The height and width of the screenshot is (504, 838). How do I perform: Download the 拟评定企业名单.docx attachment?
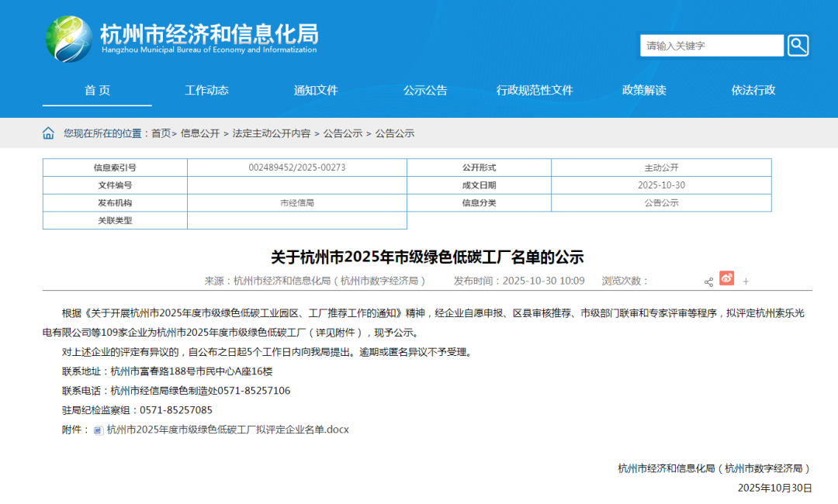(x=228, y=430)
